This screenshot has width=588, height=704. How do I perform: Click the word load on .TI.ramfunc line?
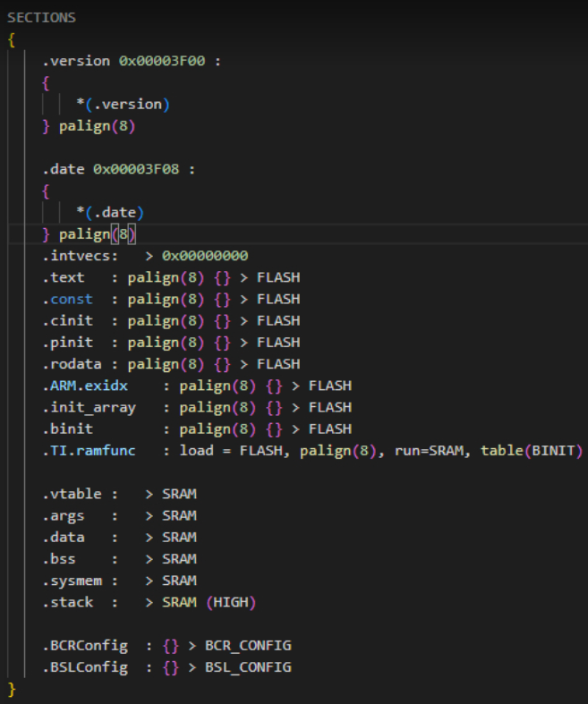pyautogui.click(x=197, y=450)
